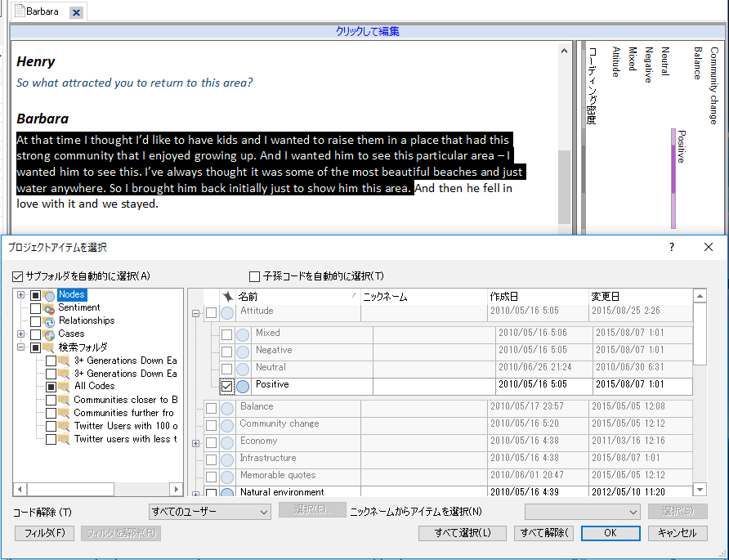729x560 pixels.
Task: Click the Relationships folder icon
Action: click(49, 321)
